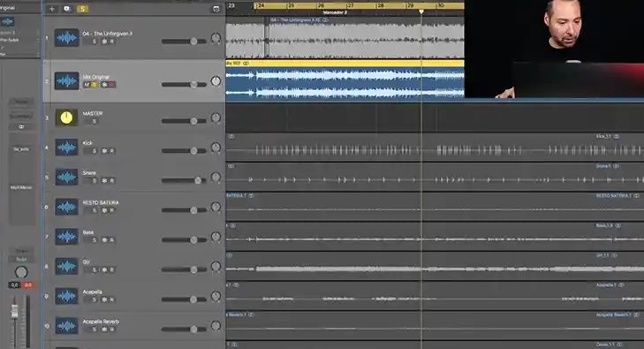Click the yellow knob icon of MASTER track
This screenshot has height=349, width=644.
[66, 118]
